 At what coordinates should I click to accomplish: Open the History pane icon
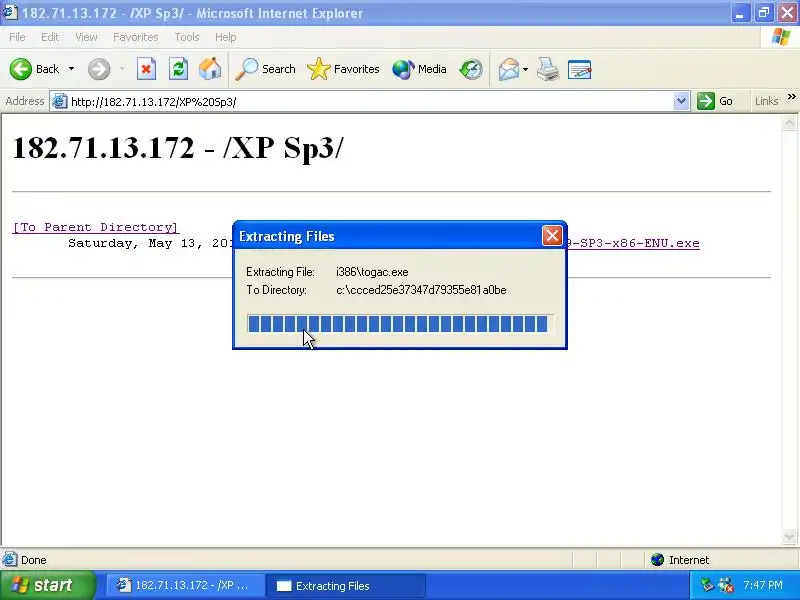(x=471, y=69)
